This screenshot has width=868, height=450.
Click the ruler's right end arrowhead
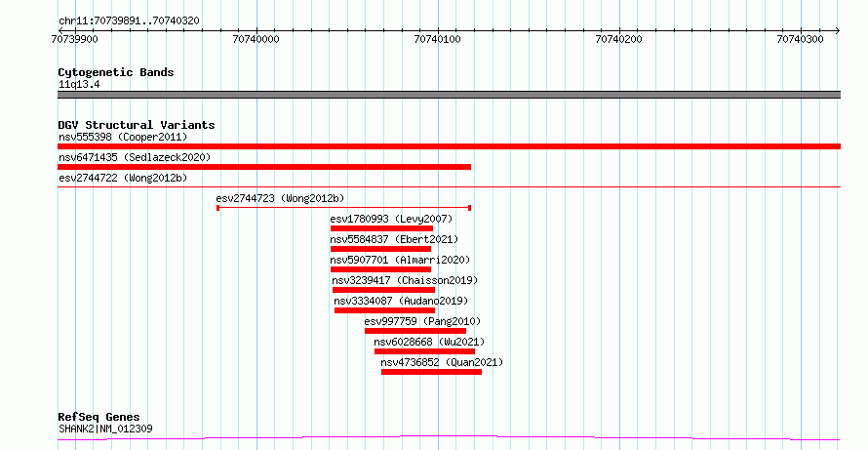(838, 30)
